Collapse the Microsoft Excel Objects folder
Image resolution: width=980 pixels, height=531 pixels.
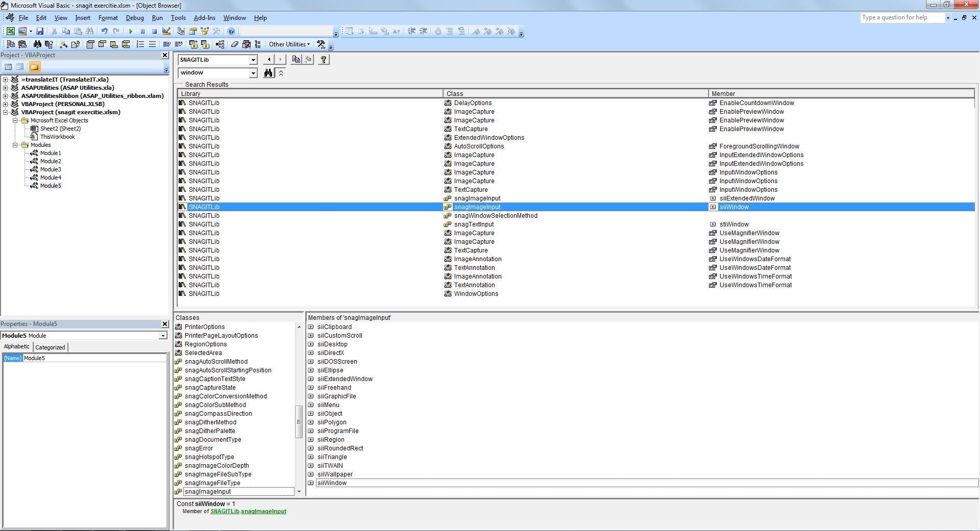(15, 120)
